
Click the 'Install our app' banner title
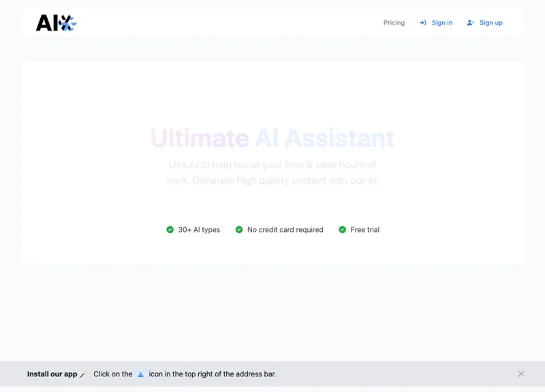click(52, 374)
